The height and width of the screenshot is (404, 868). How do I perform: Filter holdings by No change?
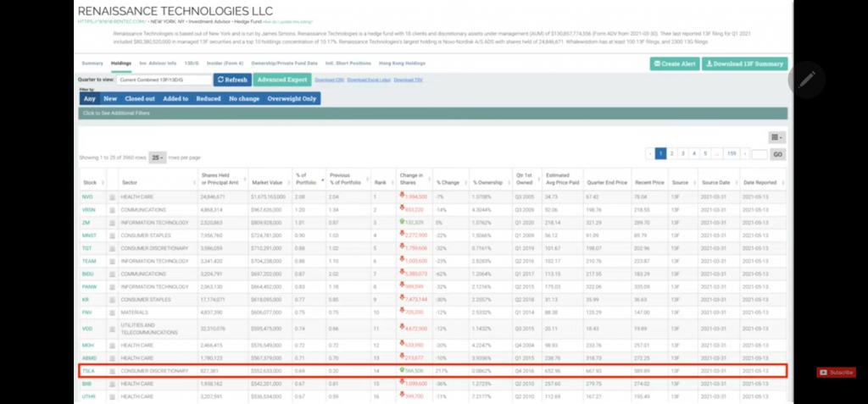244,98
